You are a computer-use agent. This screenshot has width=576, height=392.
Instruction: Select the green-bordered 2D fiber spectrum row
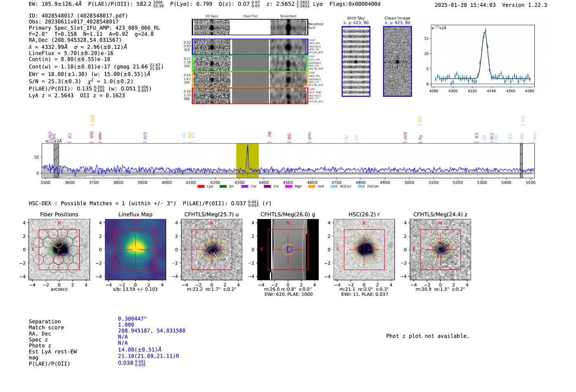tap(250, 63)
